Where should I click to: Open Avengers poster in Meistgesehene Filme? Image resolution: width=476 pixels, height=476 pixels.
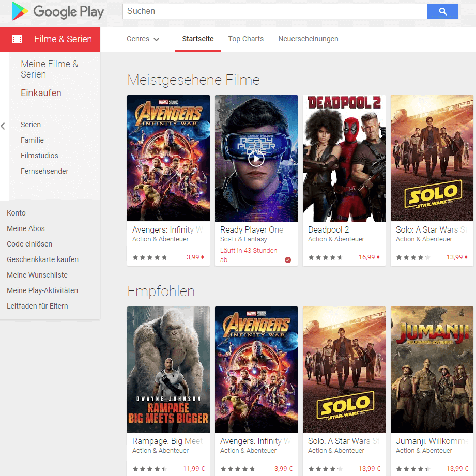pyautogui.click(x=168, y=158)
